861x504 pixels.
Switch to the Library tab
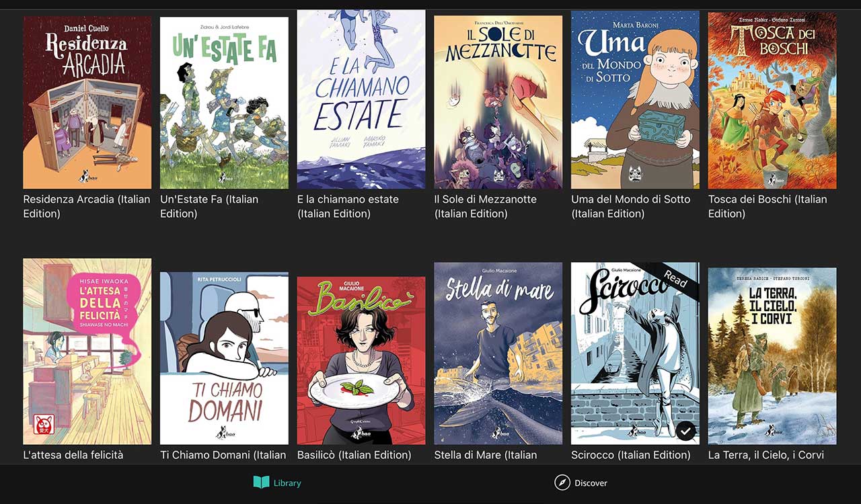pyautogui.click(x=277, y=482)
